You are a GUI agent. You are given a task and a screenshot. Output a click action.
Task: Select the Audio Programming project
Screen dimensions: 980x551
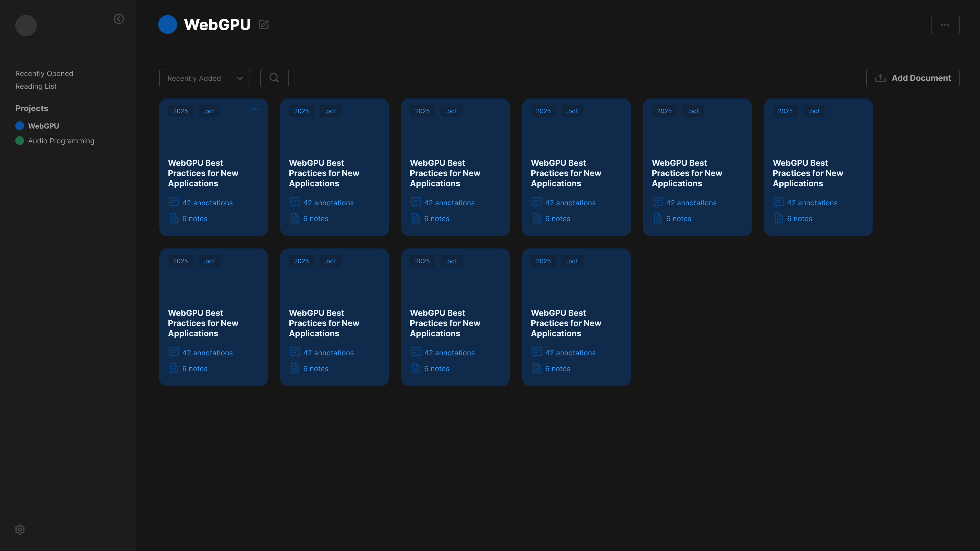click(61, 140)
